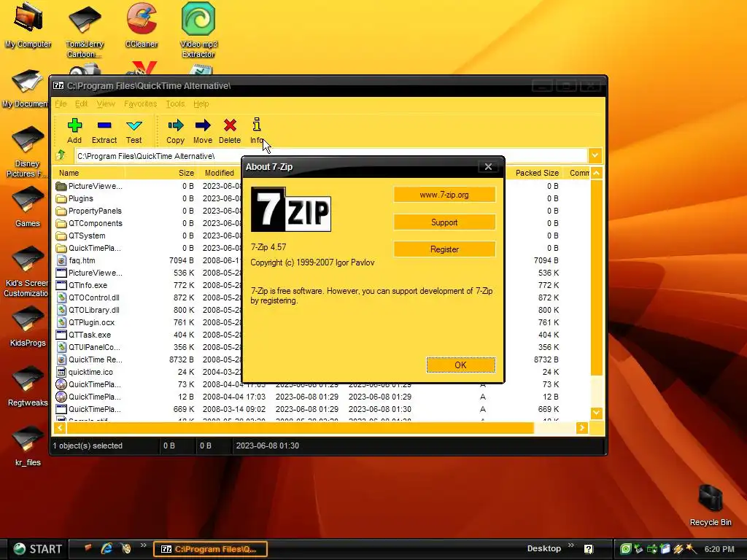Expand the Desktop toolbar chevron
Image resolution: width=747 pixels, height=560 pixels.
pyautogui.click(x=571, y=545)
